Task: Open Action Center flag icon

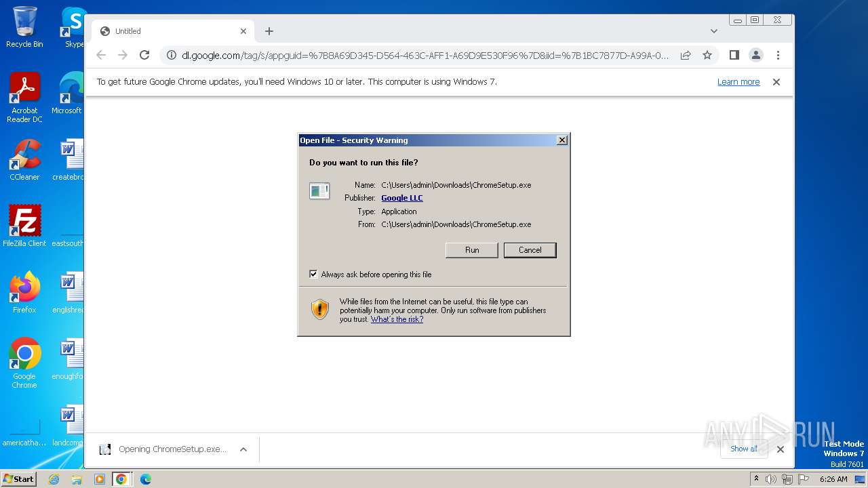Action: [x=803, y=479]
